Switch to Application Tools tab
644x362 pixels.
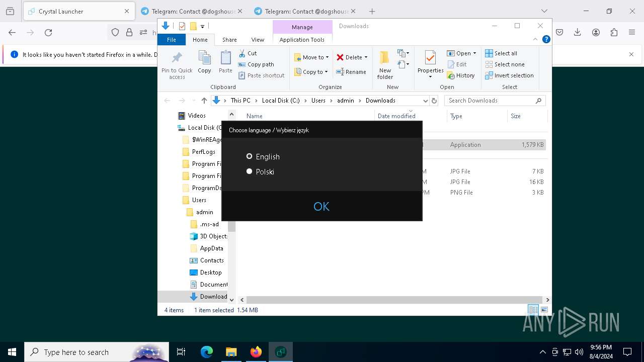[302, 40]
